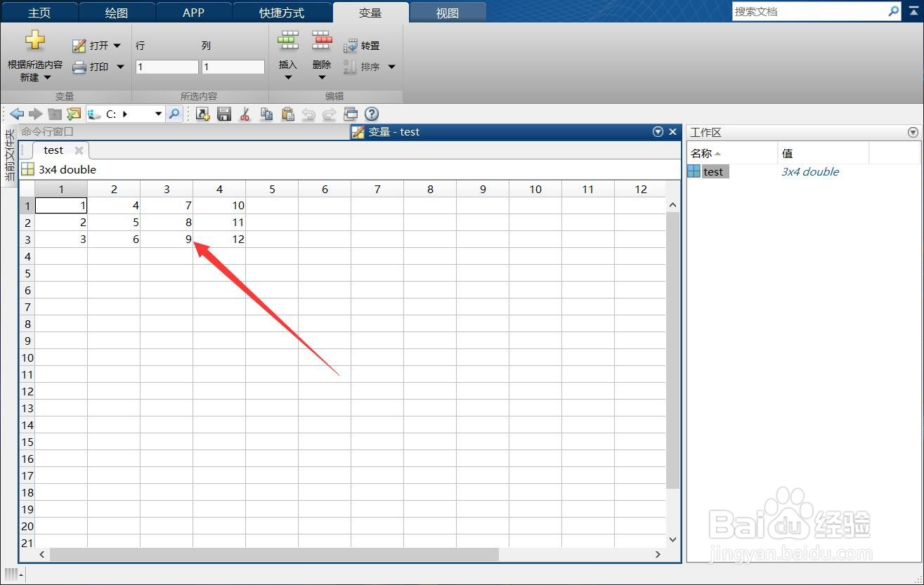Image resolution: width=924 pixels, height=585 pixels.
Task: Click the magnifier search folder icon
Action: tap(174, 114)
